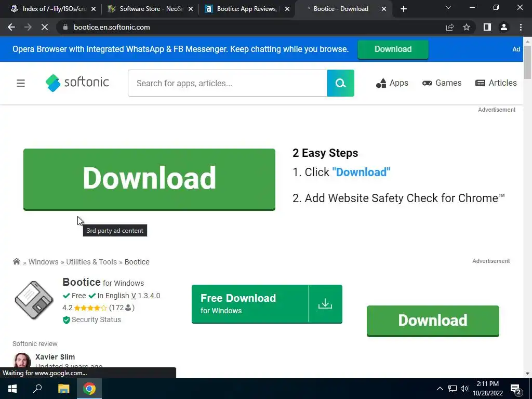Click the blue "Download" link in Easy Steps
Viewport: 532px width, 399px height.
coord(361,172)
